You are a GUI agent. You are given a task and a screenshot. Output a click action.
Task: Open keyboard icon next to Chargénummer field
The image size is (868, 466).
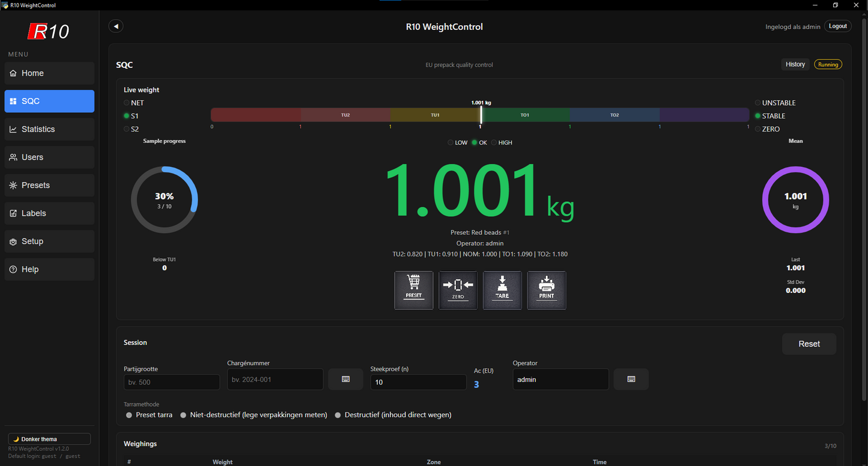point(345,380)
